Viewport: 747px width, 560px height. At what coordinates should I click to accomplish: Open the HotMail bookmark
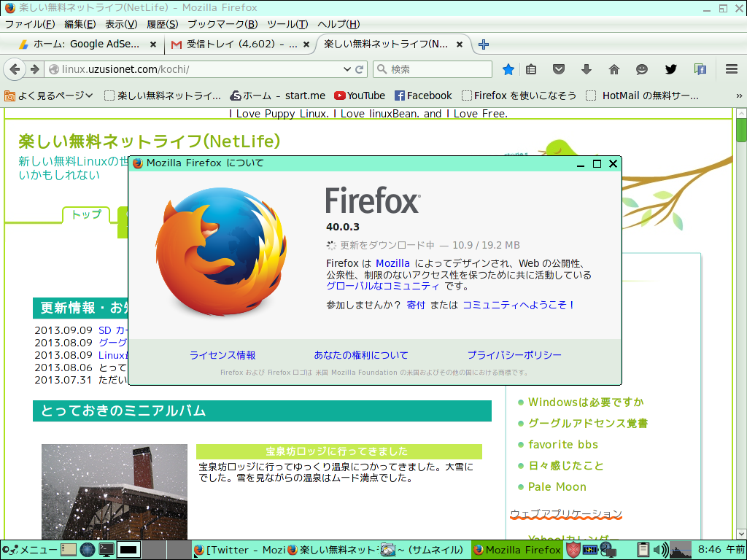(642, 96)
